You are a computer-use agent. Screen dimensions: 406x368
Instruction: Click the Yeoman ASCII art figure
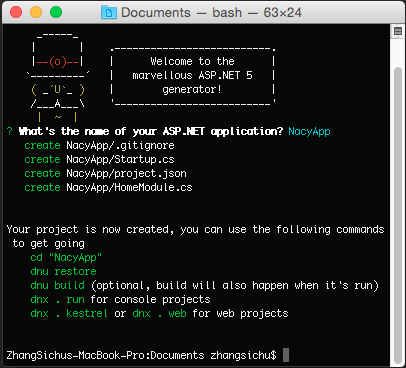click(58, 76)
